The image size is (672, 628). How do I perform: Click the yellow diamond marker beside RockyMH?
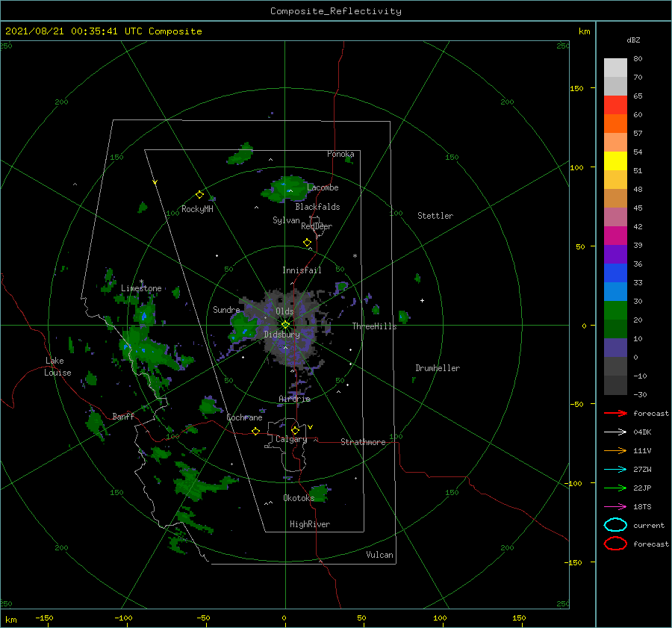click(199, 195)
